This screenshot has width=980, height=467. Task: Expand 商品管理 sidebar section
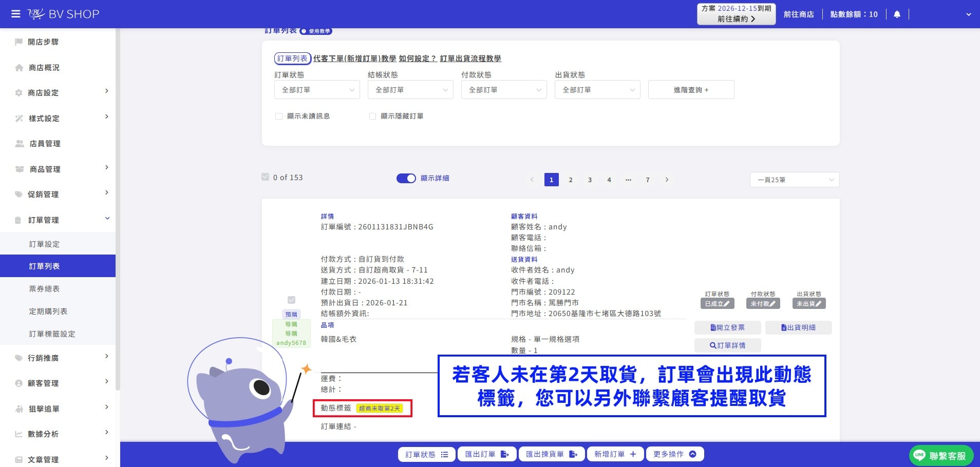tap(58, 169)
